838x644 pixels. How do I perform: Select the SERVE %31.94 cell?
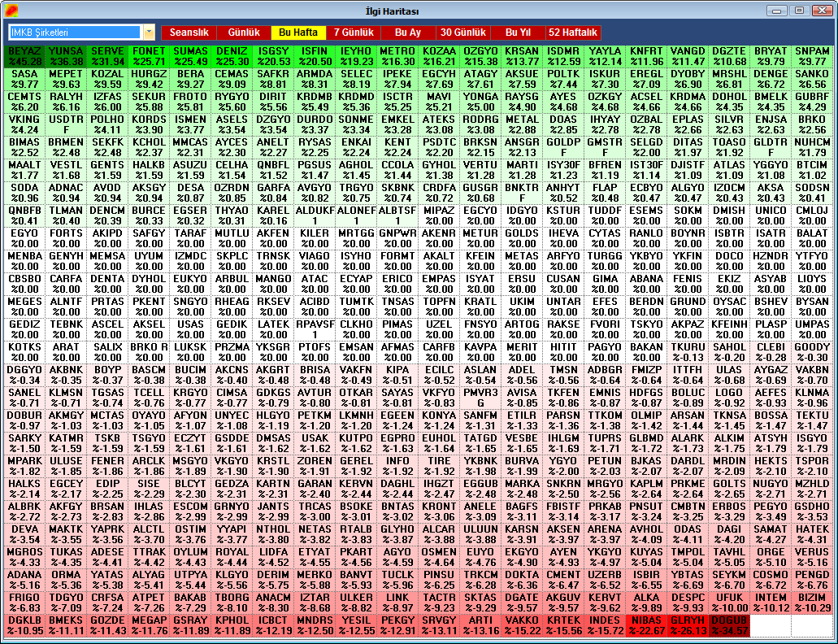coord(107,56)
